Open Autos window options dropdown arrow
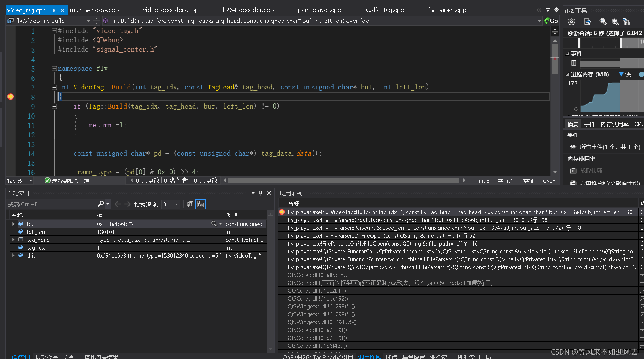This screenshot has width=644, height=359. 253,193
